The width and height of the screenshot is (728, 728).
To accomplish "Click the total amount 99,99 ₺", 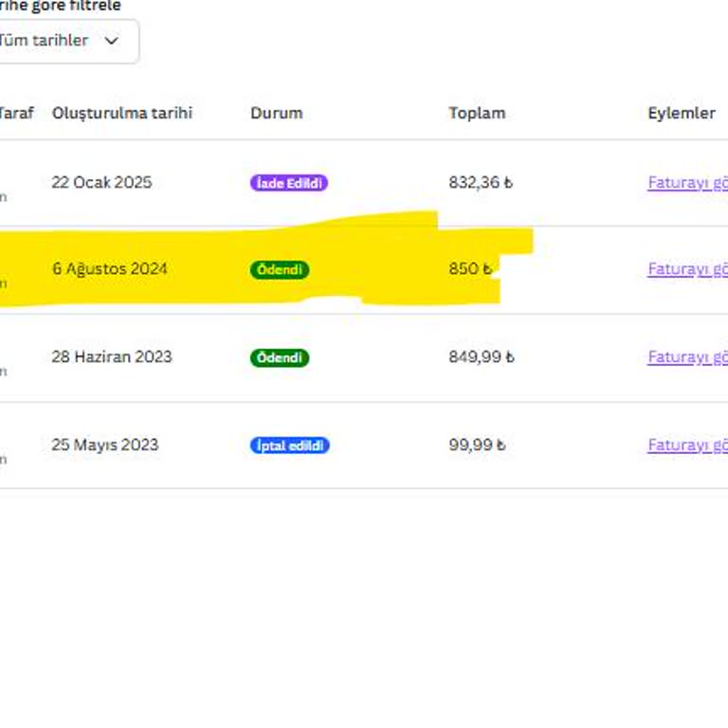I will tap(477, 445).
